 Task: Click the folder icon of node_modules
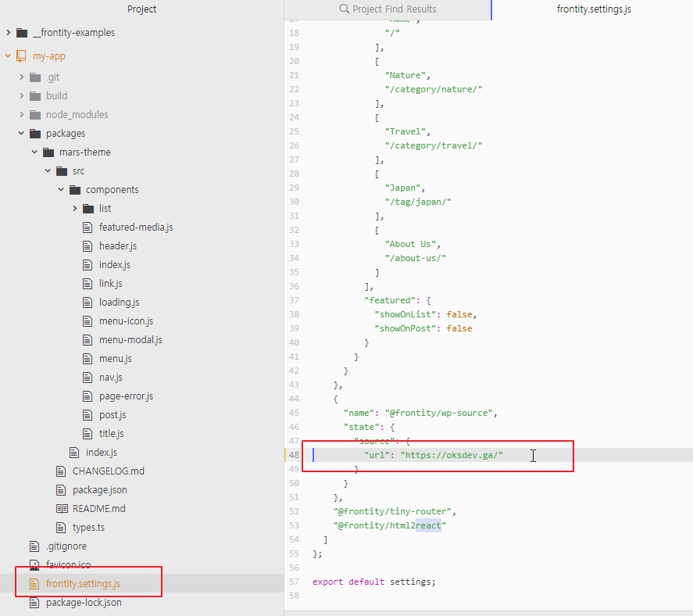pos(36,114)
